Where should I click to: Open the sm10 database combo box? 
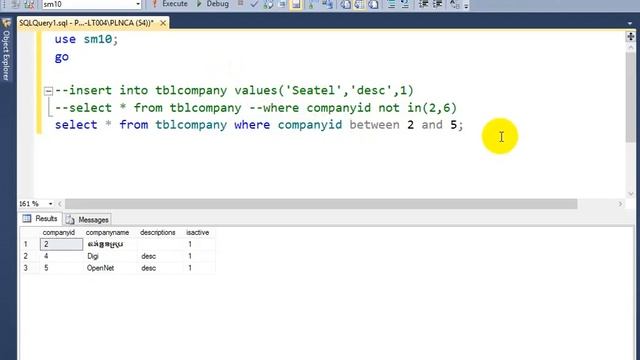91,4
